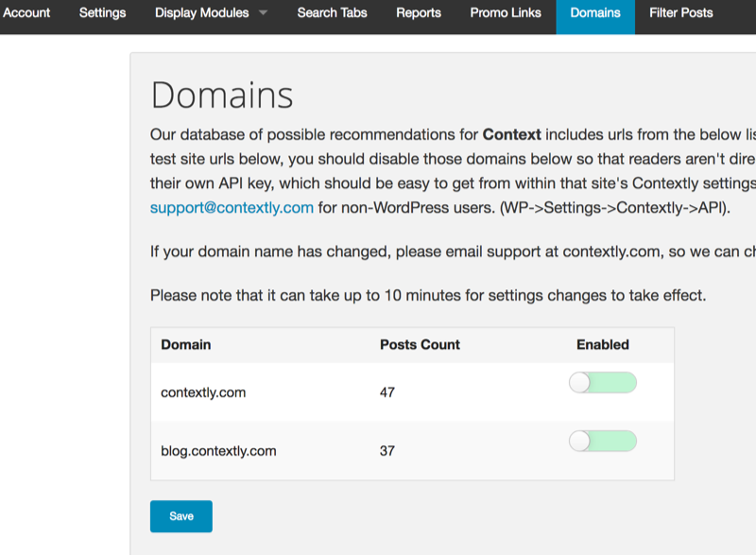Click the posts count 47
Screen dimensions: 756x555
[387, 392]
